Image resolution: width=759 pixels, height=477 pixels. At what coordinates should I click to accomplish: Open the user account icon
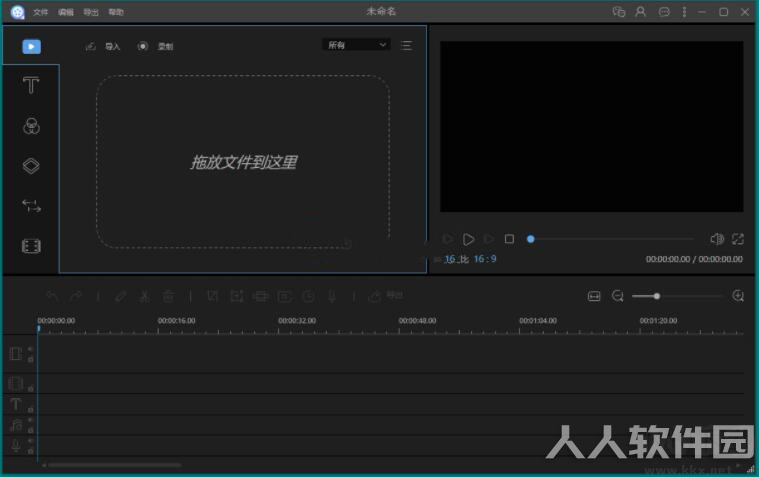tap(640, 12)
